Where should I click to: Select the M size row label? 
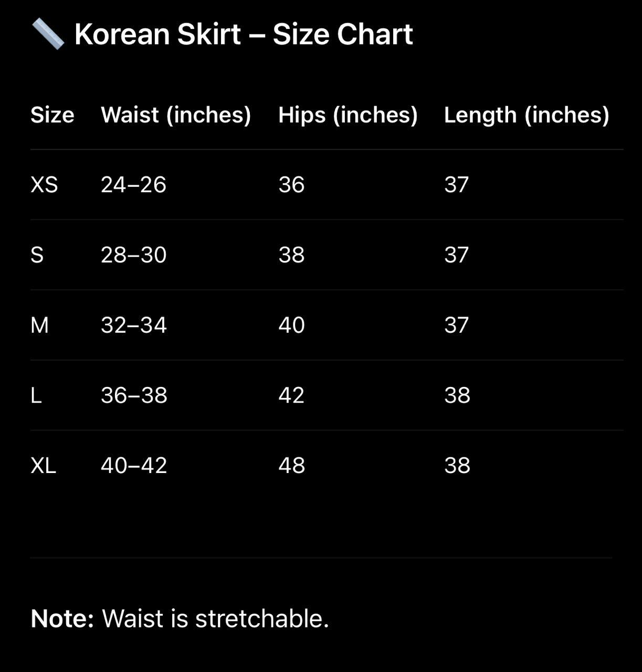(x=39, y=325)
